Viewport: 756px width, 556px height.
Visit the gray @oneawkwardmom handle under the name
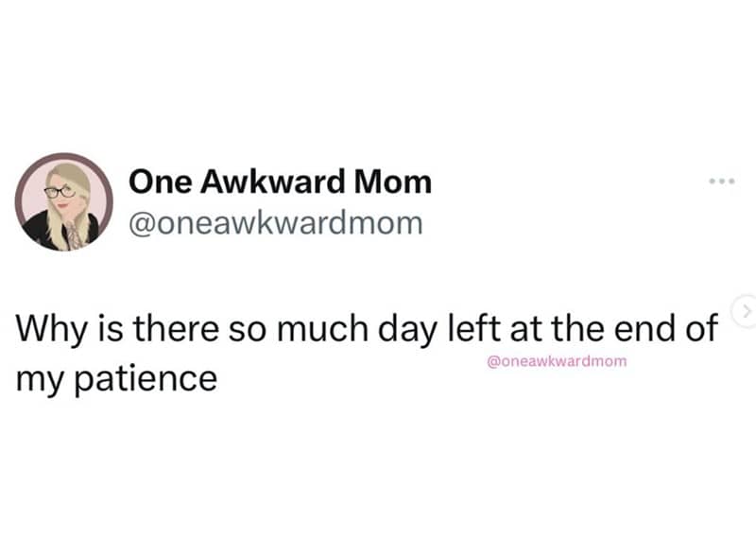[275, 222]
